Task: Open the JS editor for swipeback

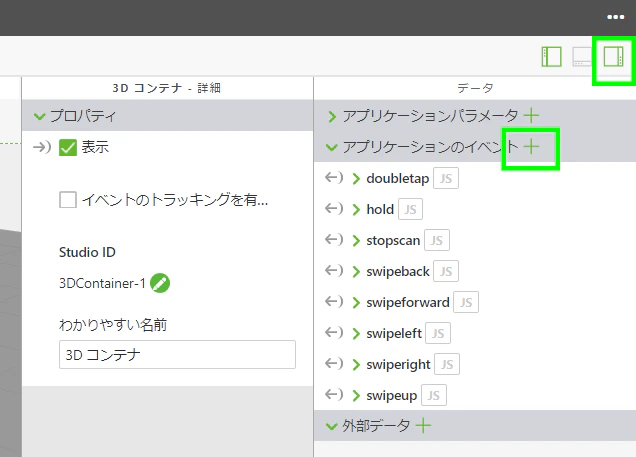Action: (x=446, y=271)
